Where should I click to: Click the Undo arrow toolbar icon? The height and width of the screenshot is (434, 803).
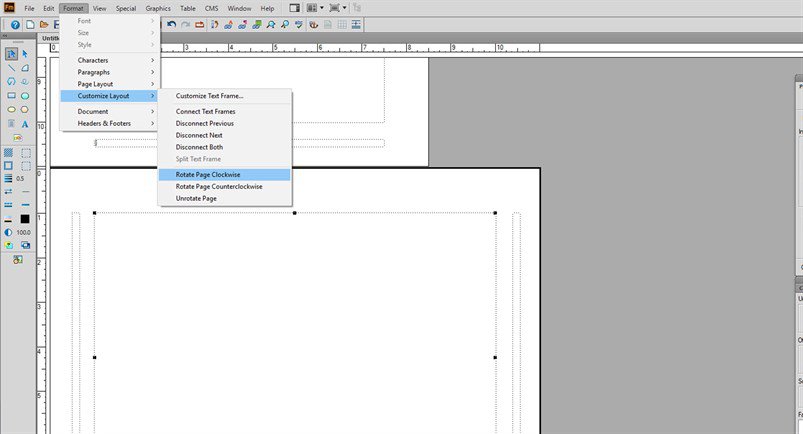click(172, 25)
